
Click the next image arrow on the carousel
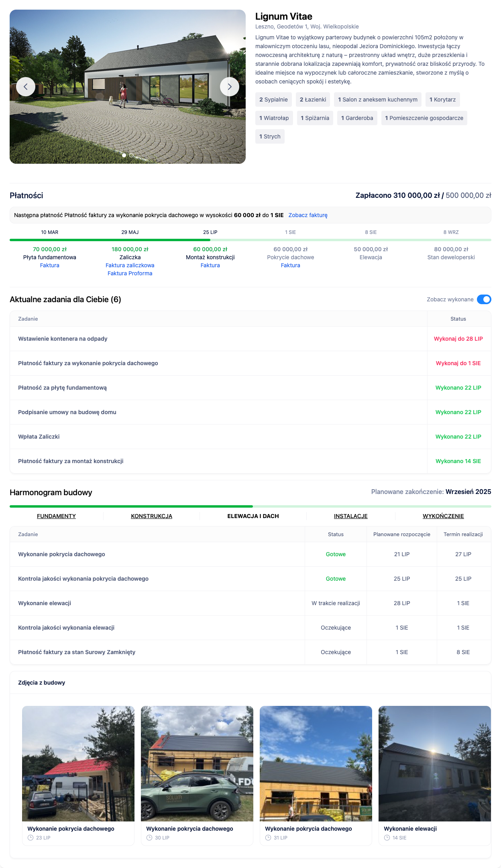[x=230, y=87]
